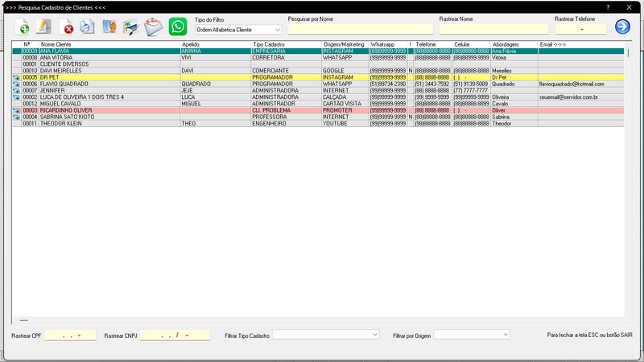This screenshot has width=644, height=362.
Task: Open WhatsApp via the green icon
Action: [178, 27]
